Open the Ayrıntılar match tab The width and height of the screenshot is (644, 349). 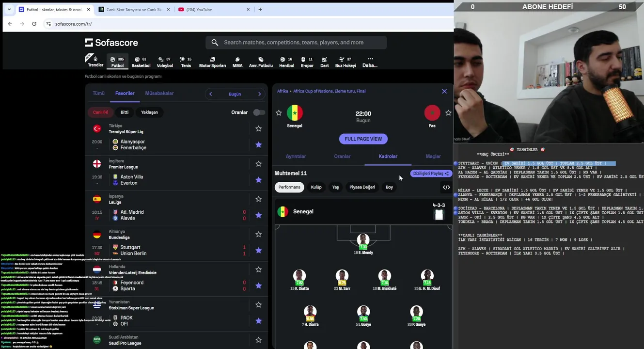click(x=296, y=157)
